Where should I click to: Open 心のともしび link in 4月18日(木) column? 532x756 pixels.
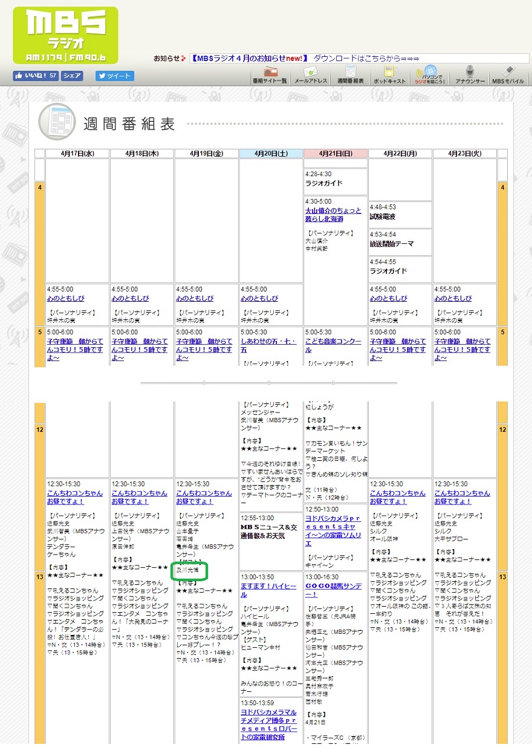[131, 298]
